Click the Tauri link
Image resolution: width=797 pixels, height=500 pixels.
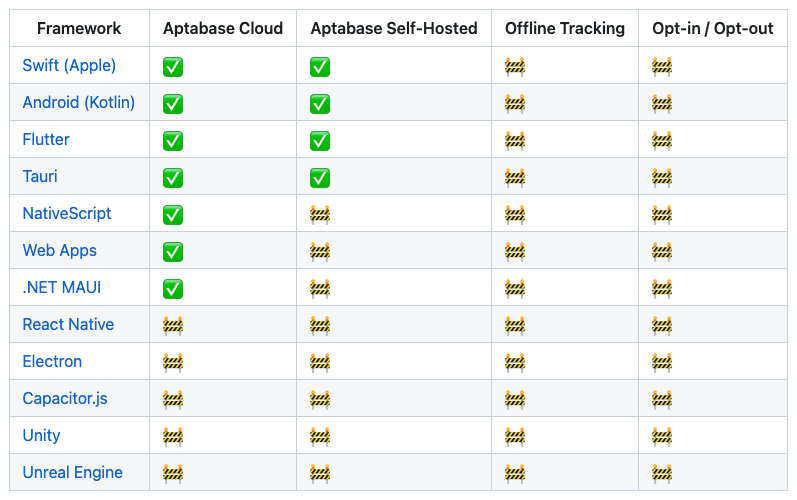tap(40, 177)
